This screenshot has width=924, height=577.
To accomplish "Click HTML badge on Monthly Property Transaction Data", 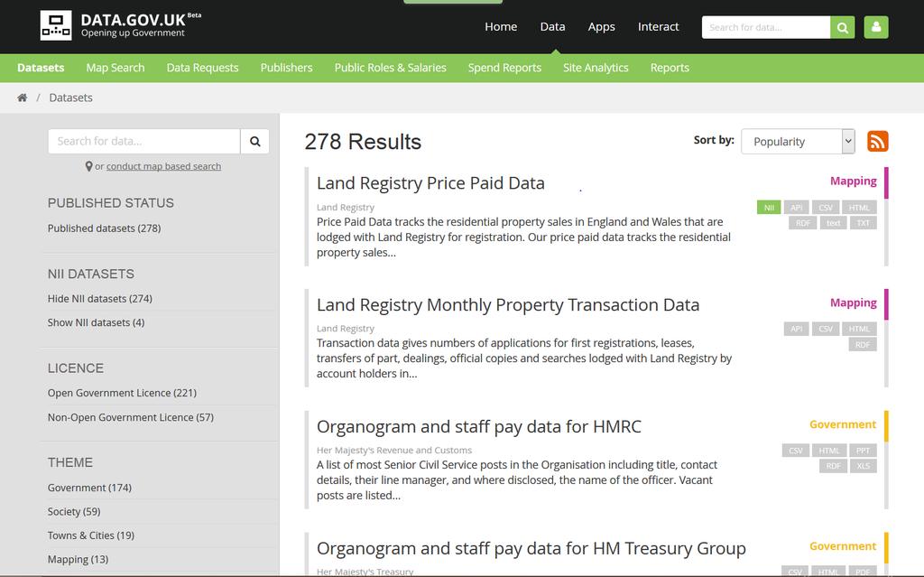I will (x=859, y=329).
